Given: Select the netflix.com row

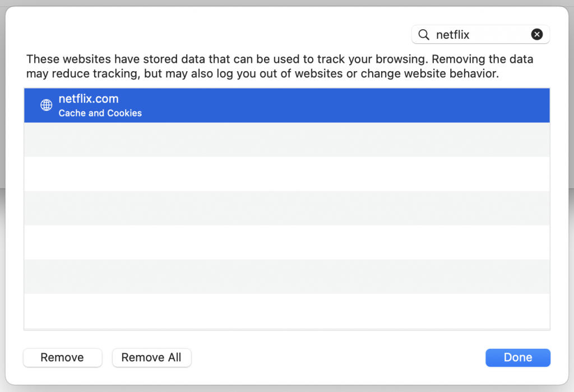Looking at the screenshot, I should (287, 105).
